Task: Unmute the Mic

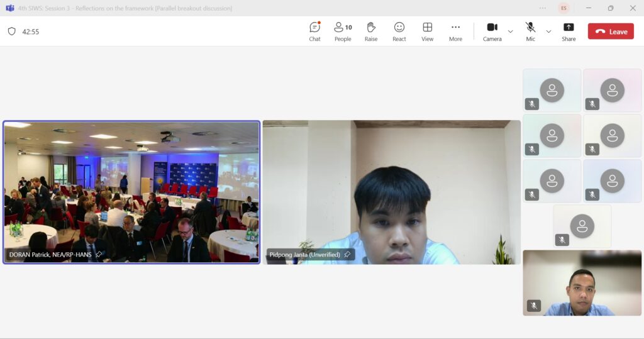Action: 530,31
